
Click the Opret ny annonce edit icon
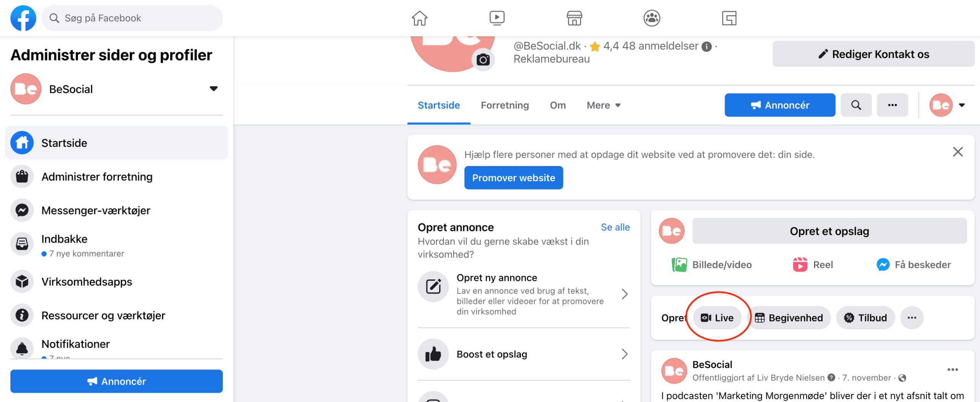tap(433, 287)
